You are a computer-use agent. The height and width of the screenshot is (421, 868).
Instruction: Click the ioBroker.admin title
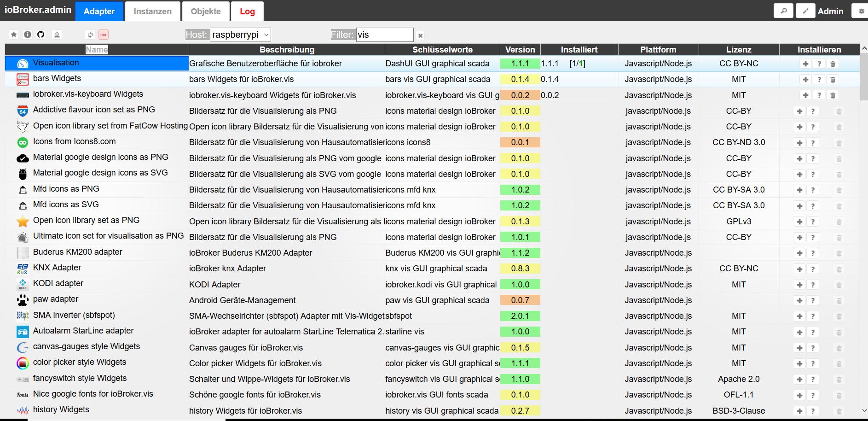(38, 10)
